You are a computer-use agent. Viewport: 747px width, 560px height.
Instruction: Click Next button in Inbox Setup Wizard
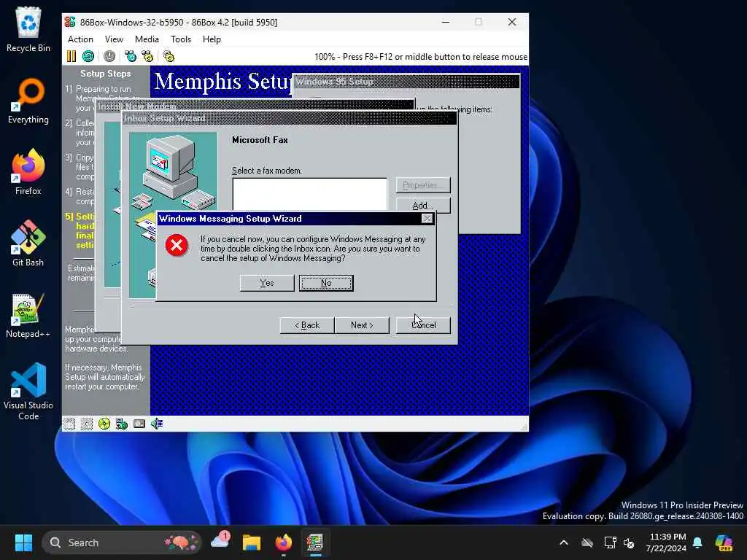[362, 325]
